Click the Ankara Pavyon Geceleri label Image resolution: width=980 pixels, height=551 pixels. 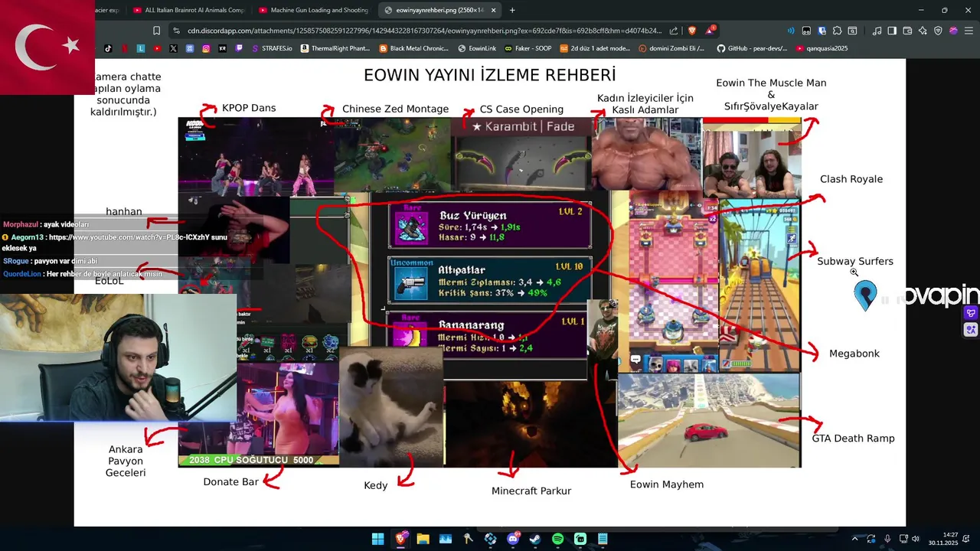[x=126, y=461]
